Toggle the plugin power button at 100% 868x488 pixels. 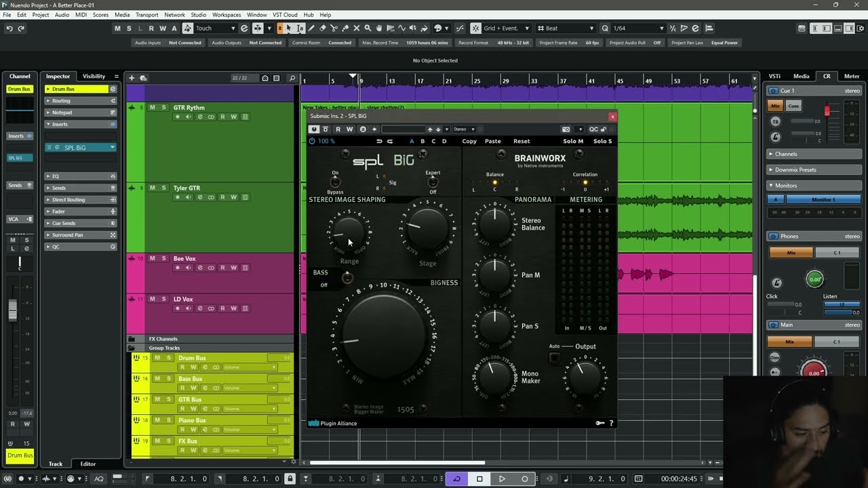pyautogui.click(x=312, y=141)
